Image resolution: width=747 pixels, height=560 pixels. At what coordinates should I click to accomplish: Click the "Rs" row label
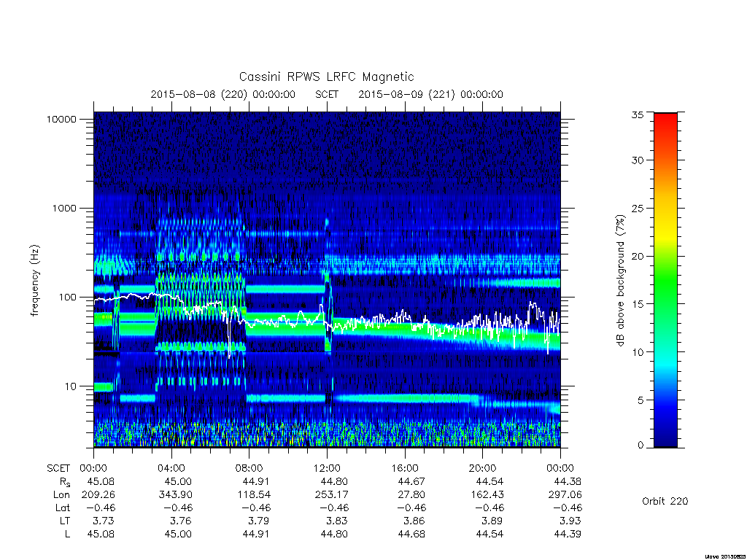tap(64, 482)
